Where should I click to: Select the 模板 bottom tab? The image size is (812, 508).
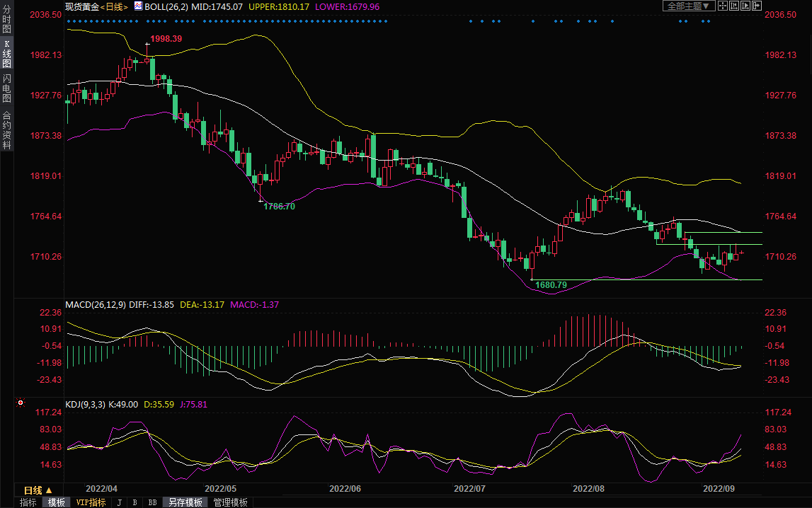pyautogui.click(x=56, y=502)
